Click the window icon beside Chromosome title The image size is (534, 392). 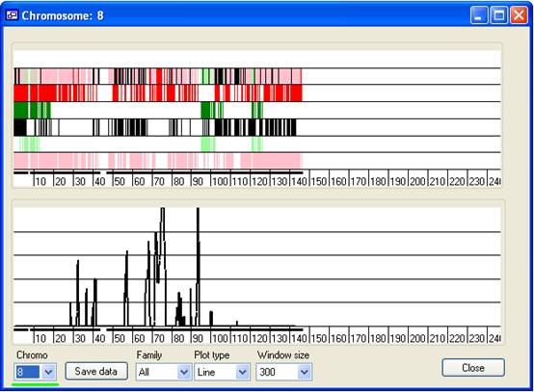coord(12,15)
